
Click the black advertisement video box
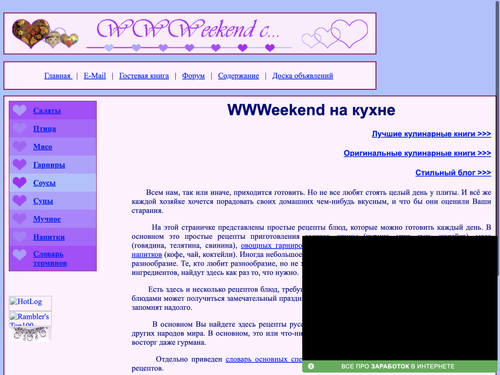[x=400, y=298]
